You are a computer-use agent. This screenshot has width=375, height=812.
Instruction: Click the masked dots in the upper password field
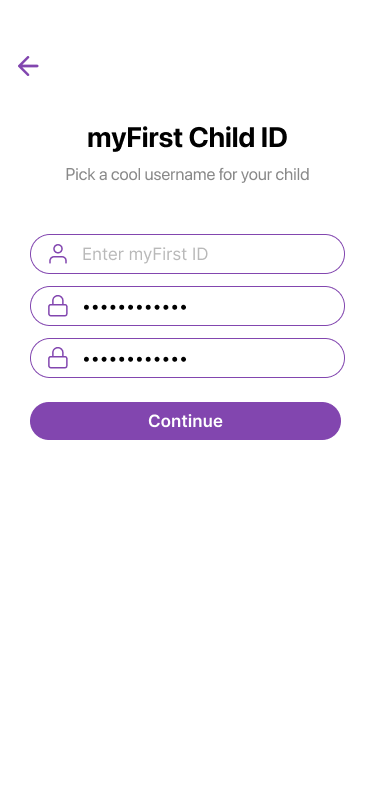coord(135,308)
